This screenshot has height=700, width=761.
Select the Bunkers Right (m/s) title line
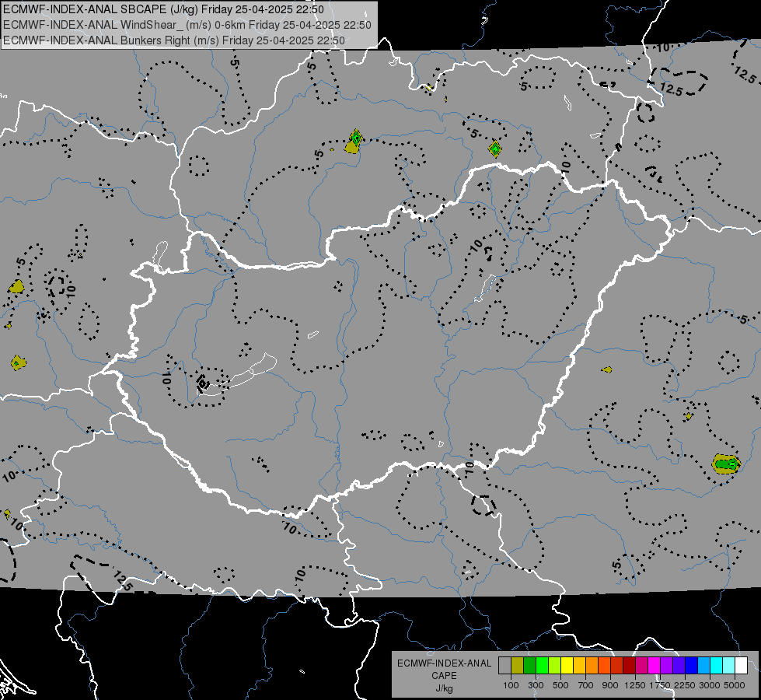point(174,40)
